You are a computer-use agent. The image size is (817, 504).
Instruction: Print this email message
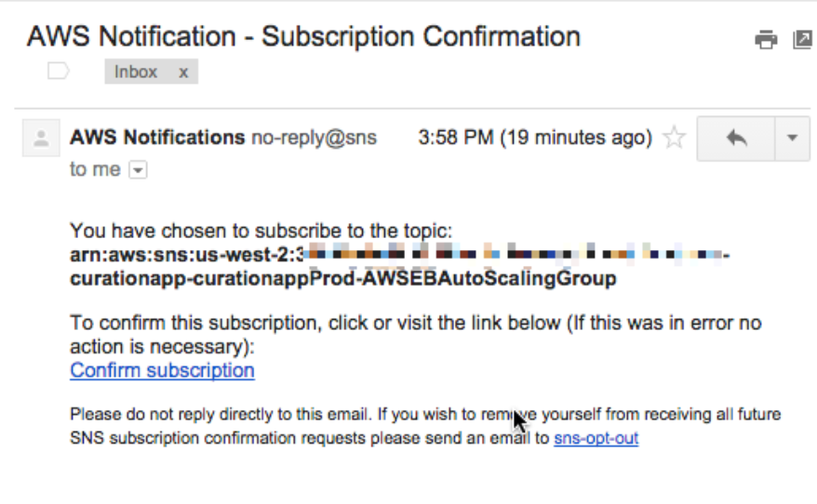(x=766, y=39)
